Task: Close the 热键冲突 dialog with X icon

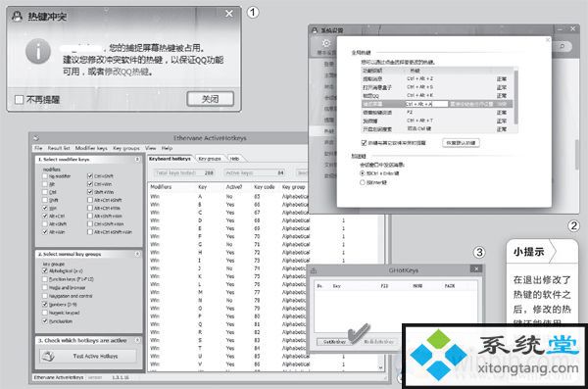Action: [x=229, y=14]
